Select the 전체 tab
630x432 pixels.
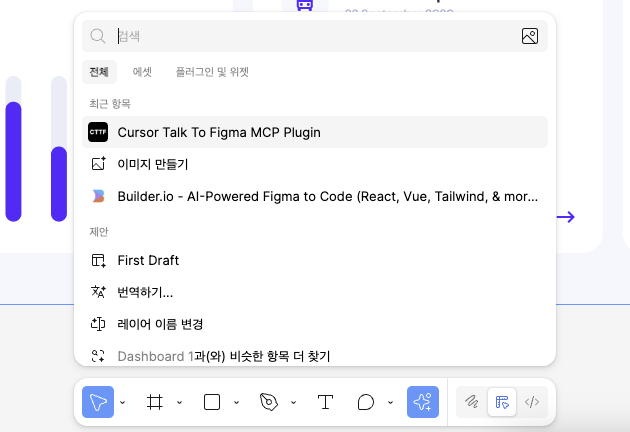pyautogui.click(x=99, y=72)
